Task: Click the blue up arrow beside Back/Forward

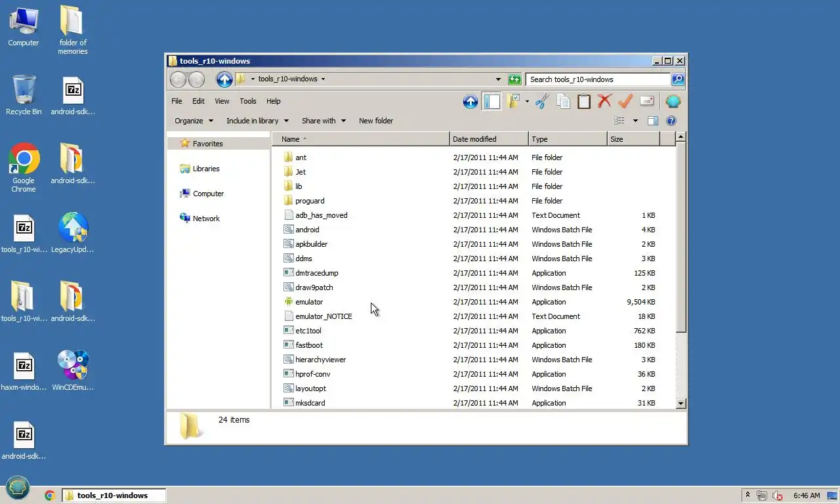Action: [x=224, y=79]
